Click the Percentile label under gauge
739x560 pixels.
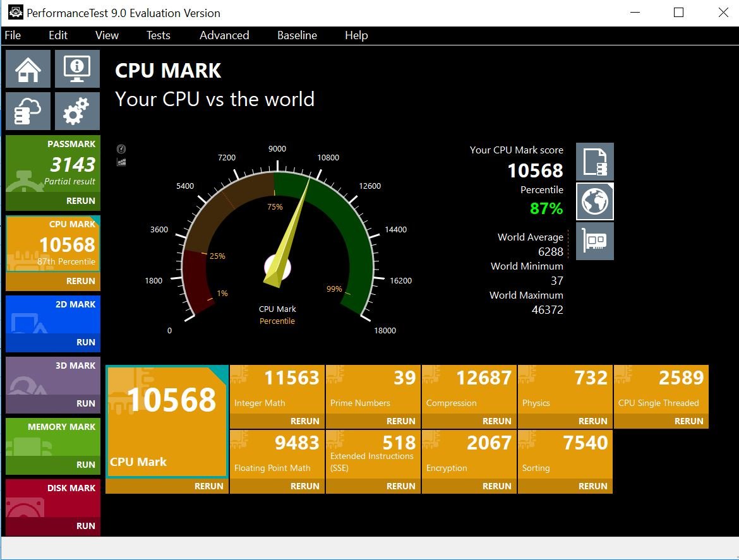click(x=277, y=321)
